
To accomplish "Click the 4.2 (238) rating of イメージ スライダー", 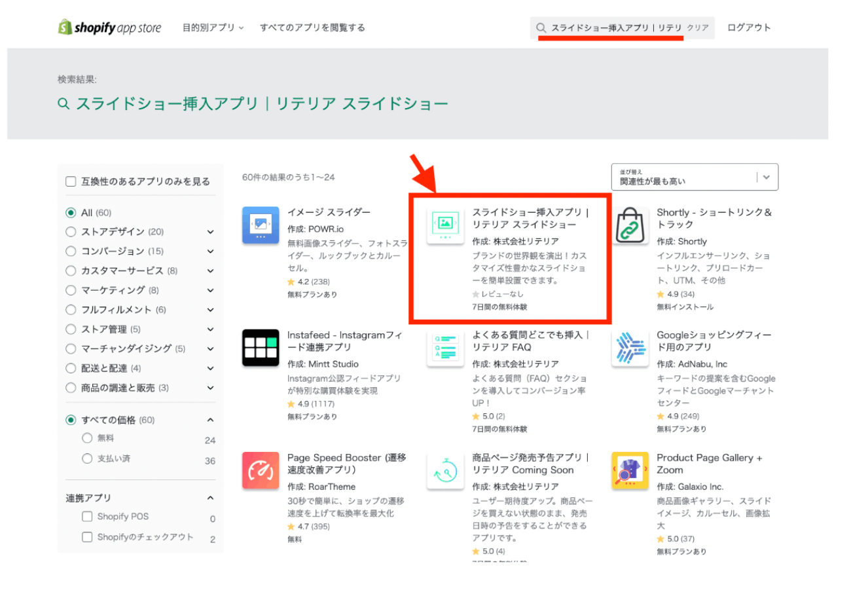I will 308,282.
